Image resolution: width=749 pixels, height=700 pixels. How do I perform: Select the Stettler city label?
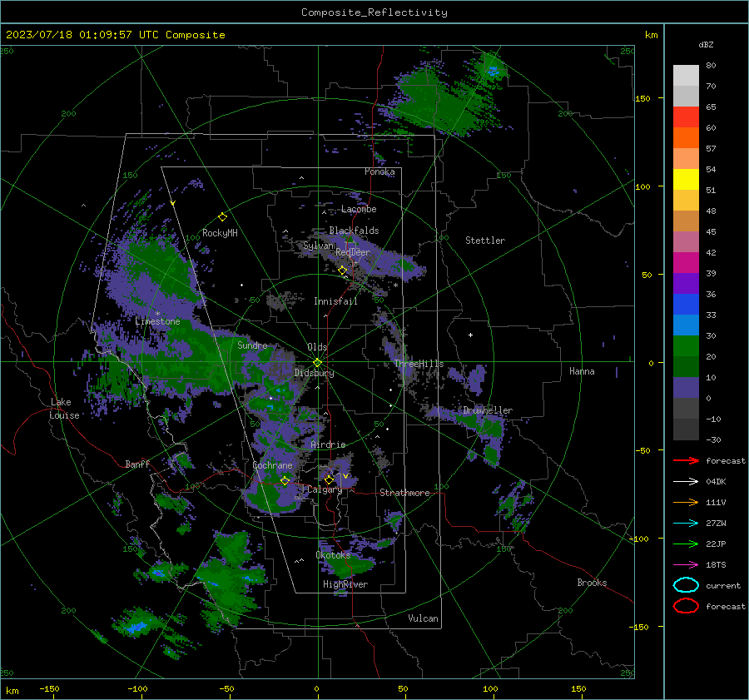point(485,241)
